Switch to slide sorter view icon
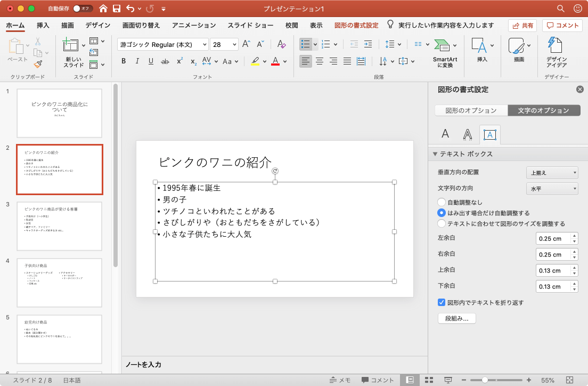588x386 pixels. (429, 380)
